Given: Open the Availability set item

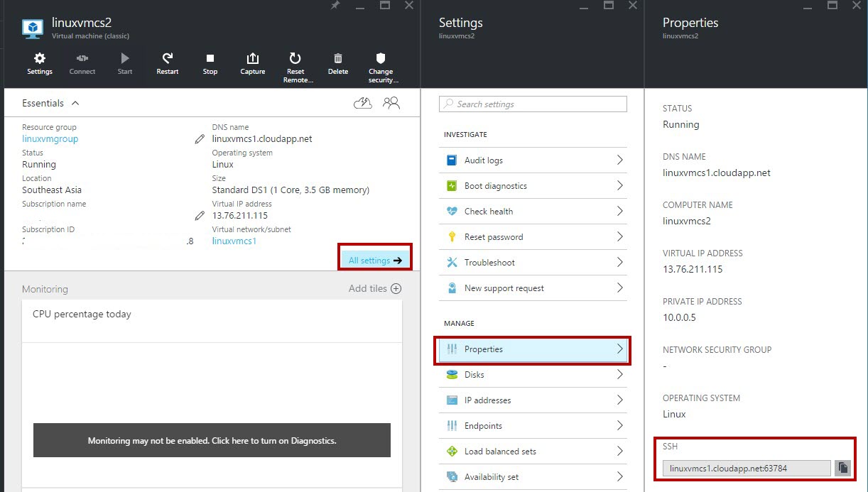Looking at the screenshot, I should (533, 477).
